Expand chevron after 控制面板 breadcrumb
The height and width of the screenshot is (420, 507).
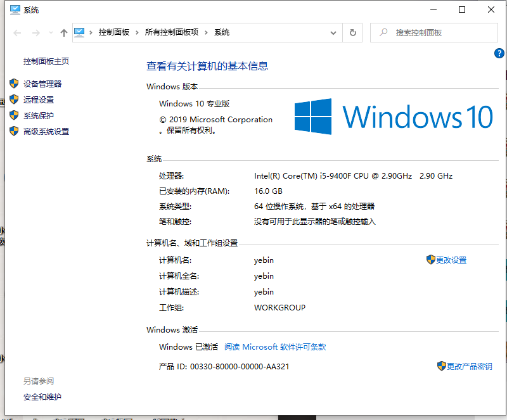coord(138,32)
